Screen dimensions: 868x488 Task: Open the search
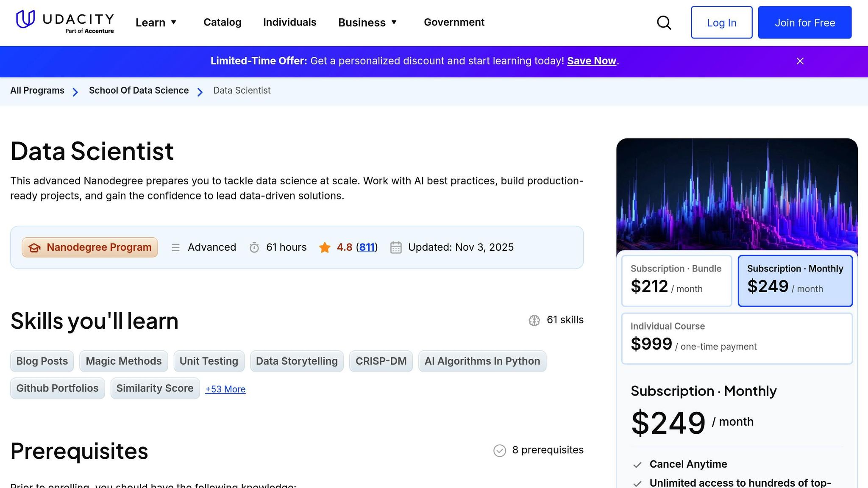pos(663,23)
